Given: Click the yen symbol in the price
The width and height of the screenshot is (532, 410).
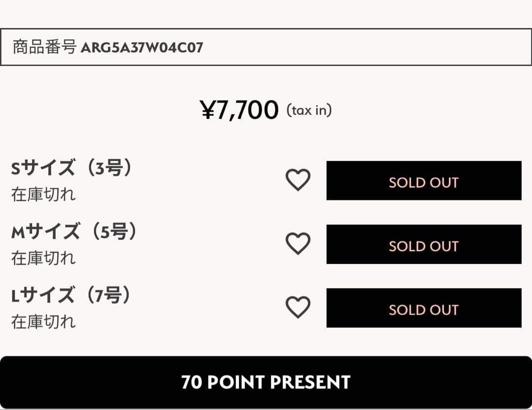Looking at the screenshot, I should pyautogui.click(x=207, y=110).
